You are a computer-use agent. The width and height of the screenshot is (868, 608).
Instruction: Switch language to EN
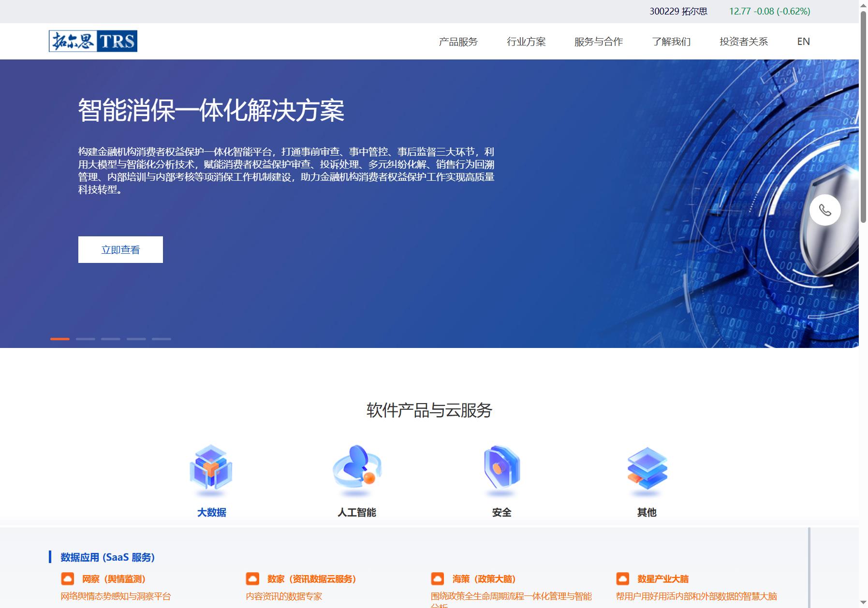803,42
